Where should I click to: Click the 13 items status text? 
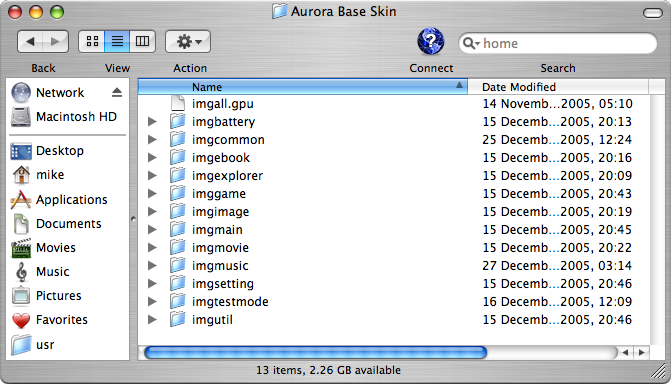pyautogui.click(x=328, y=370)
